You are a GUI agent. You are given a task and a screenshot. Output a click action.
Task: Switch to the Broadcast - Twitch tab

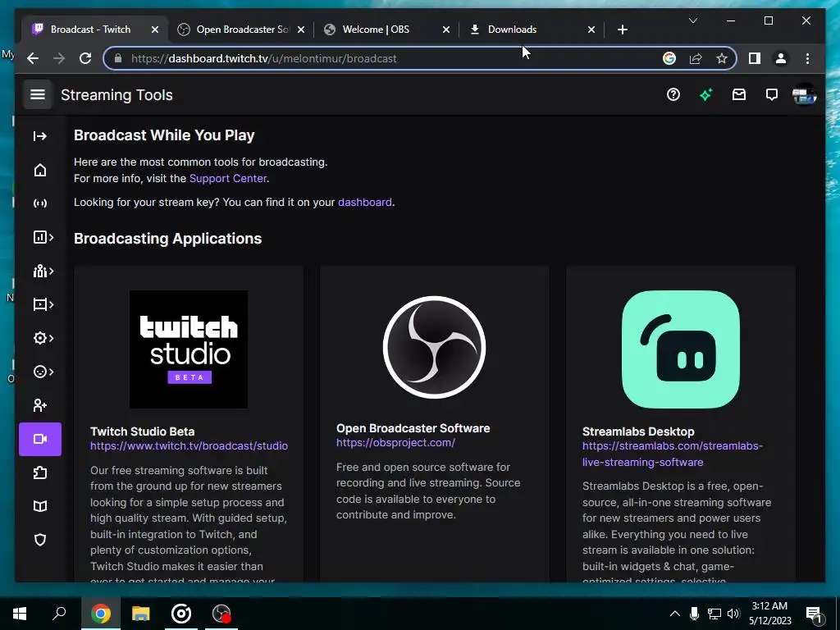(90, 30)
